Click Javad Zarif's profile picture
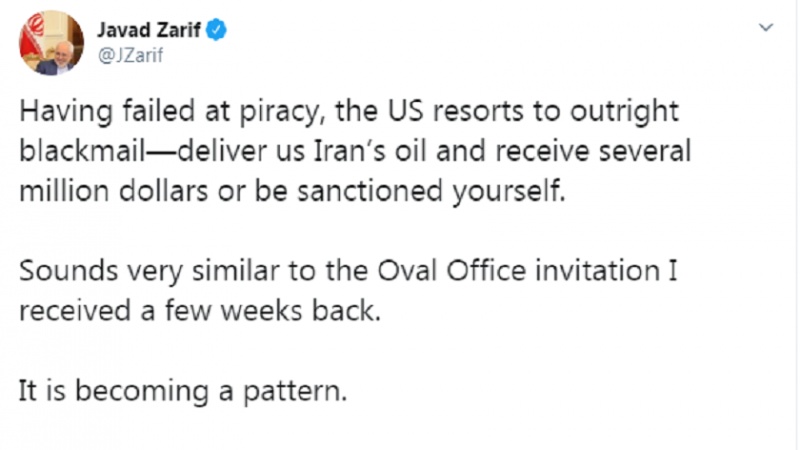 tap(51, 43)
